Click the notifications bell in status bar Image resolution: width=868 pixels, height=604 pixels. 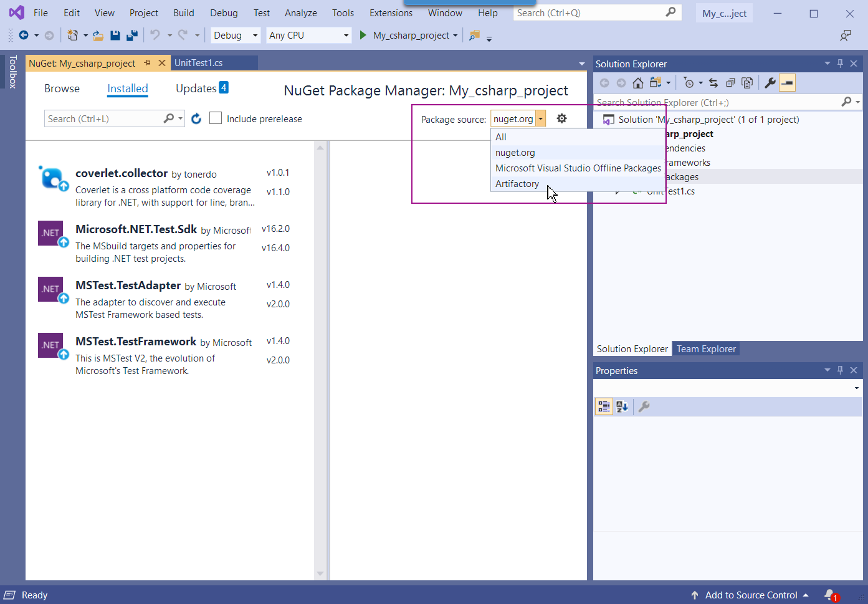(x=830, y=595)
